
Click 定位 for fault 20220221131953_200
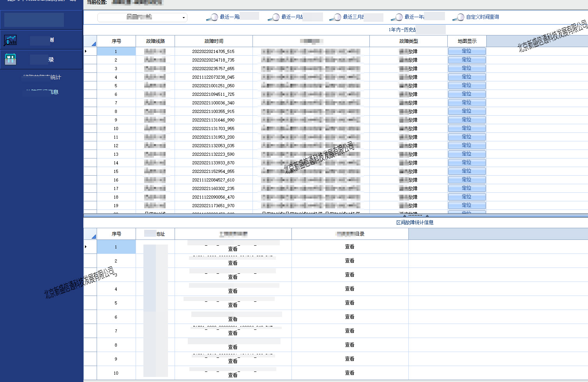pos(467,137)
